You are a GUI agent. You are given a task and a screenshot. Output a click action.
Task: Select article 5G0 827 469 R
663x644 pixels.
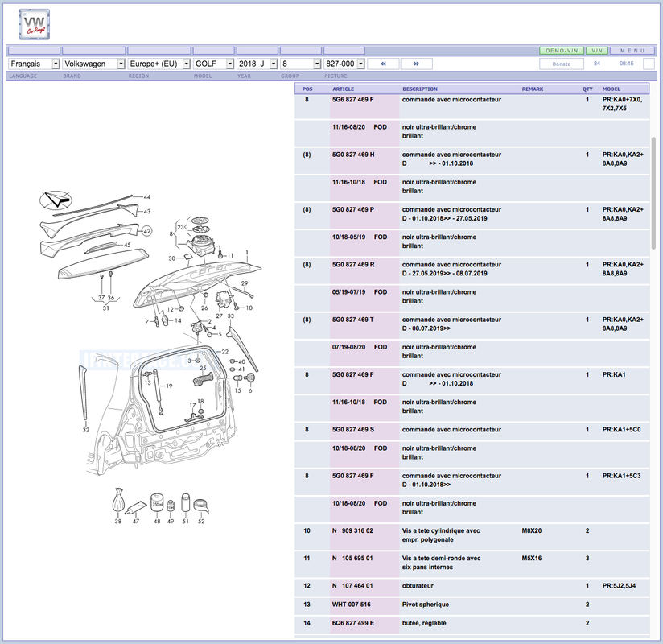353,265
